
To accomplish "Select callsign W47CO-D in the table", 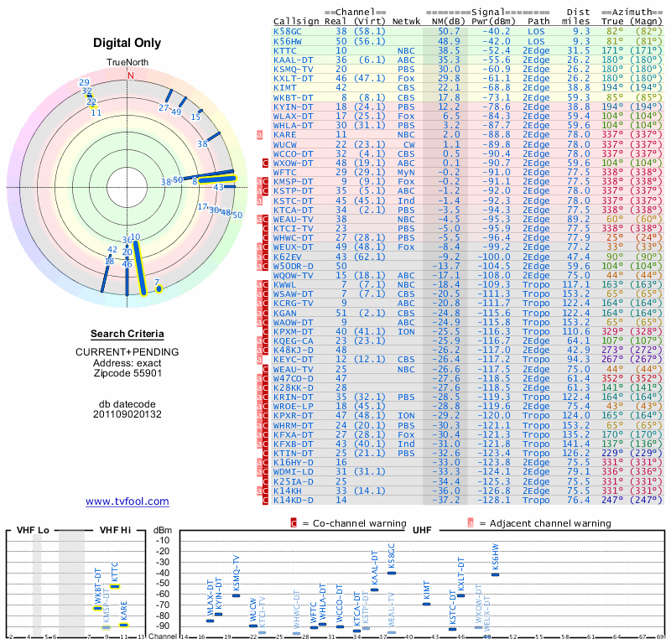I will tap(294, 379).
